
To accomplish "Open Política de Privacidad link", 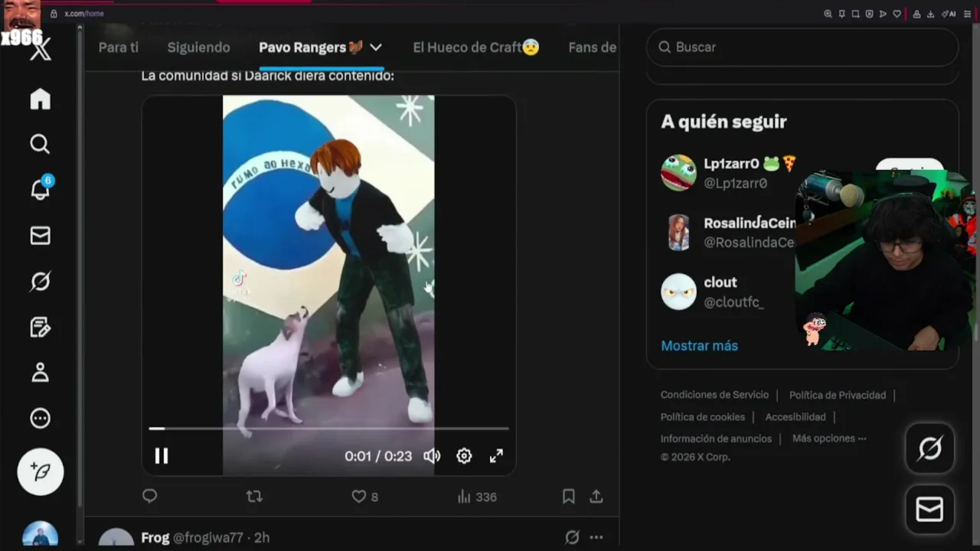I will point(838,395).
